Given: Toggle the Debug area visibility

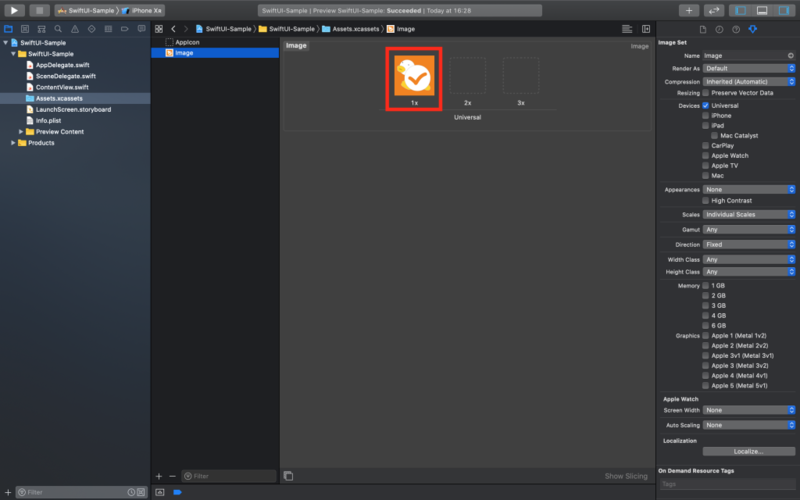Looking at the screenshot, I should tap(762, 10).
